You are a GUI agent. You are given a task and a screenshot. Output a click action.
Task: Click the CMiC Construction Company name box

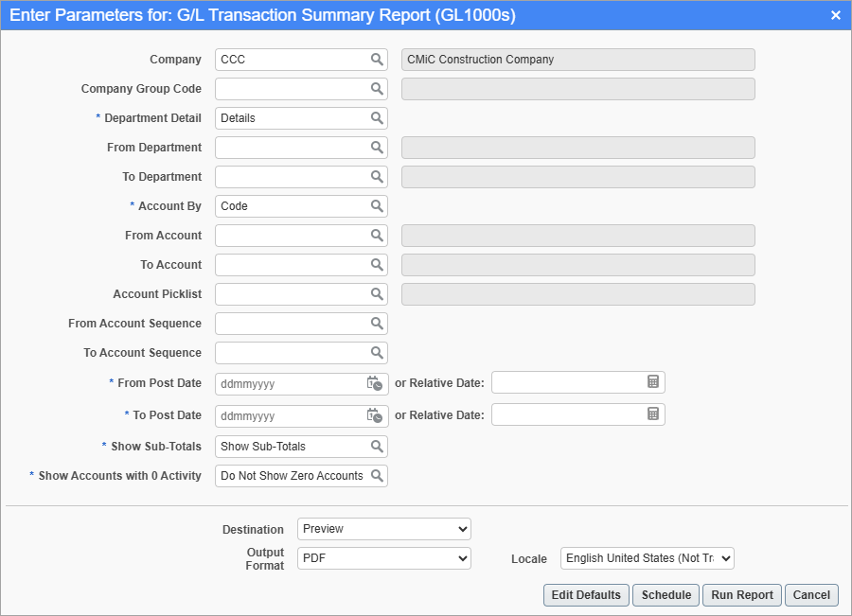pyautogui.click(x=578, y=60)
